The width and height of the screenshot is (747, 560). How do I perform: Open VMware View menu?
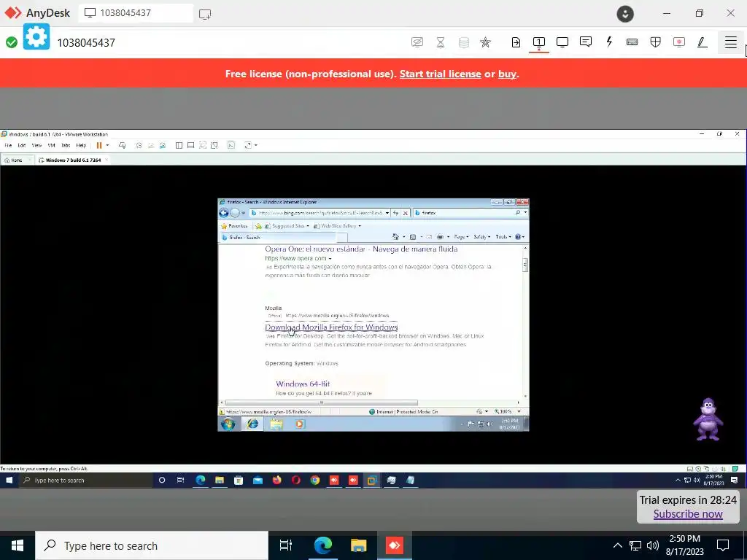36,145
